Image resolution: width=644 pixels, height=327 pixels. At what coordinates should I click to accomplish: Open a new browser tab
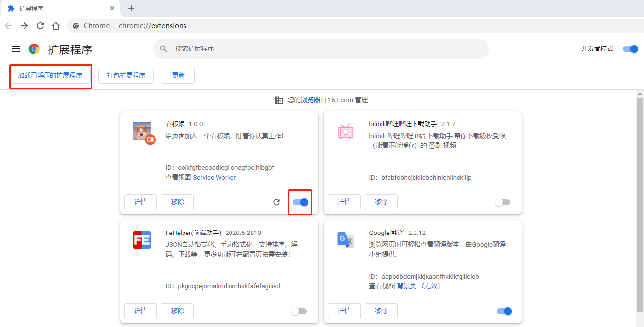click(131, 8)
